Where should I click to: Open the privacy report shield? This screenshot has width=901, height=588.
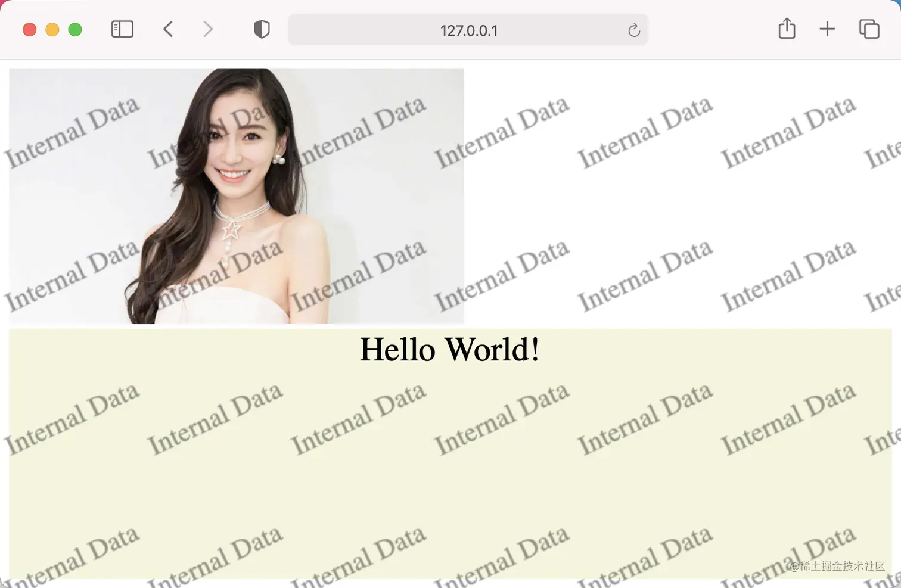pyautogui.click(x=262, y=29)
